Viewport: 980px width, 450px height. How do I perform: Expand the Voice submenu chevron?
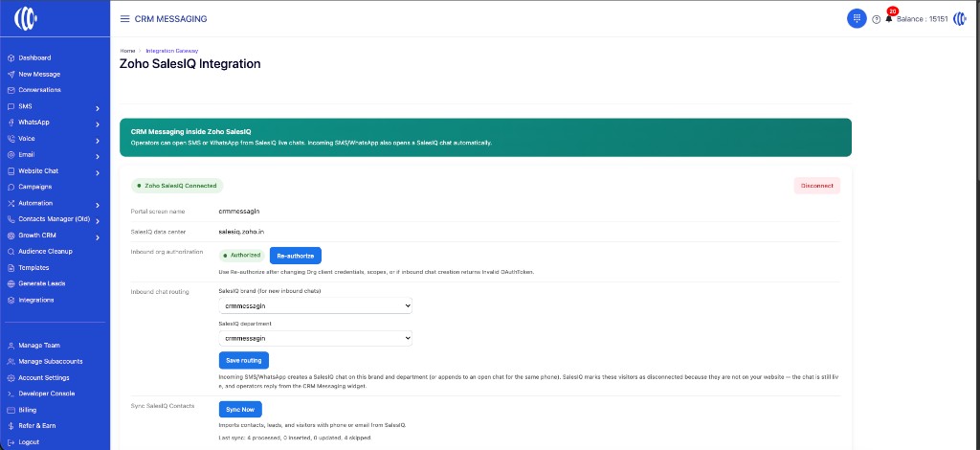[x=98, y=140]
